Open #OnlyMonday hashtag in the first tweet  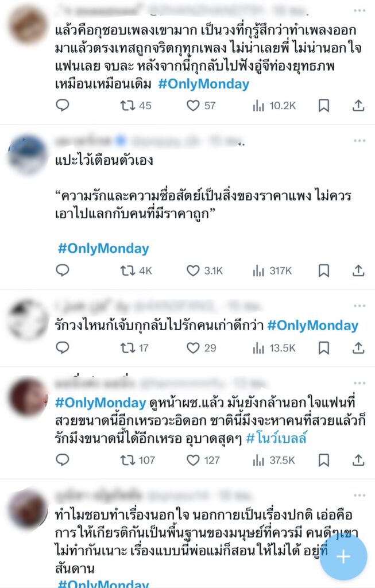(204, 84)
